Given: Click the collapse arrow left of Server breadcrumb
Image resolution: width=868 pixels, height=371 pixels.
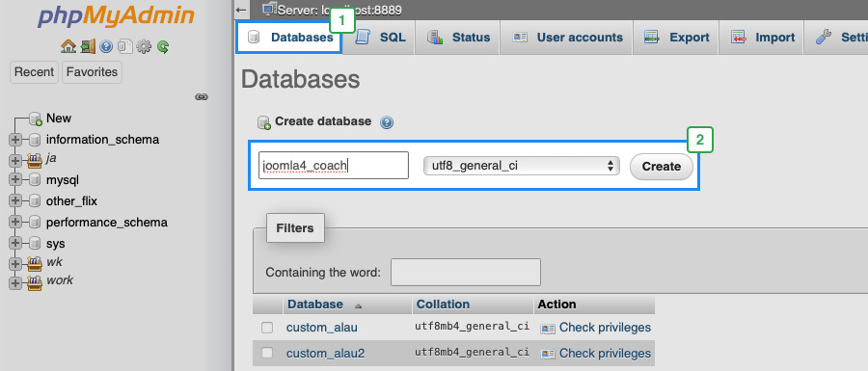Looking at the screenshot, I should tap(240, 10).
